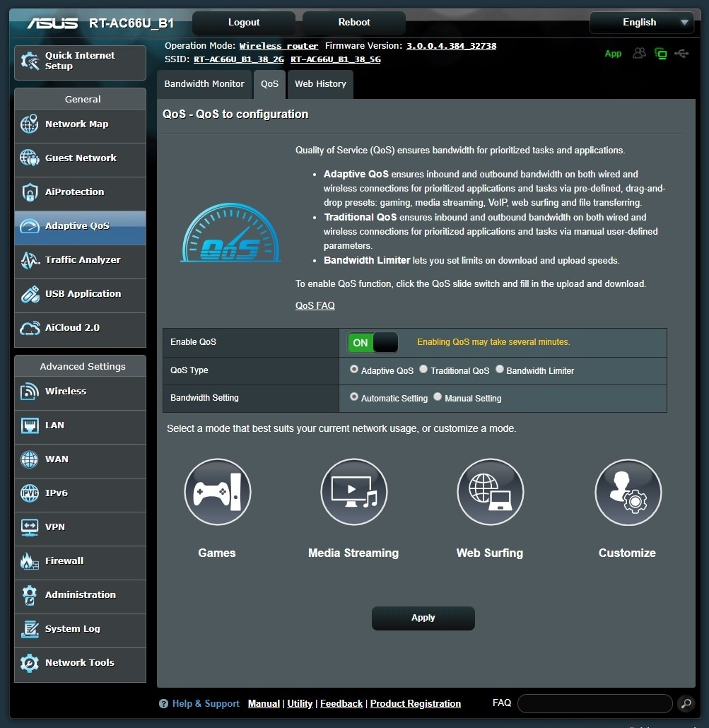Screen dimensions: 709x728
Task: Click SSID RT-AC66U_B1_38_2G link
Action: 239,59
